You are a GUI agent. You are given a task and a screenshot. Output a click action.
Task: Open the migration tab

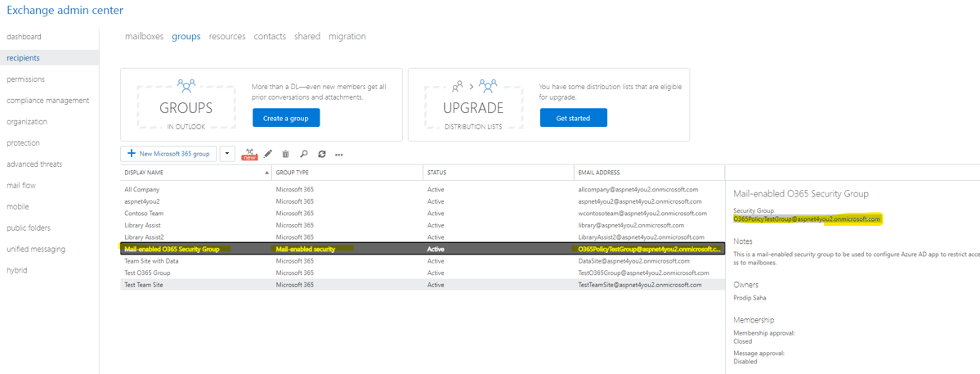[x=347, y=36]
